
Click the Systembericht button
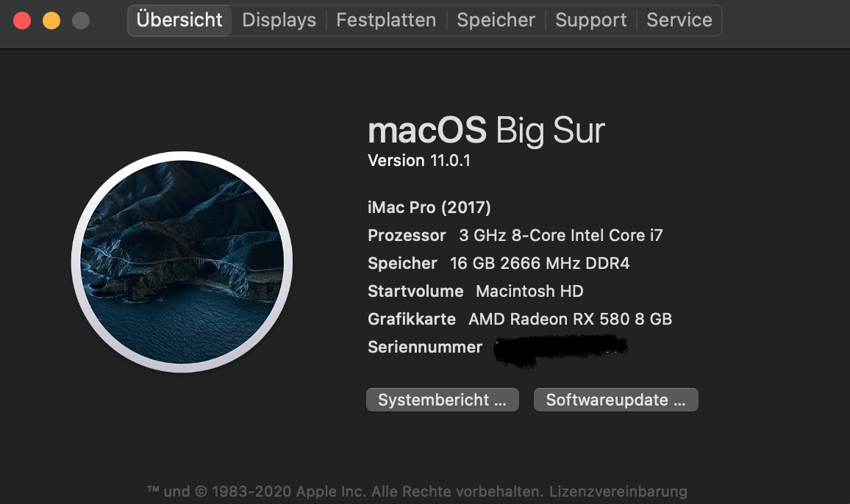pos(442,400)
